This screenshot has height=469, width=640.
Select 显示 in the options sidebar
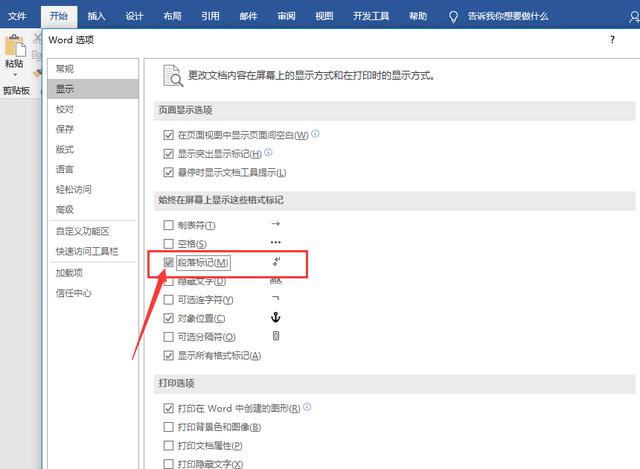[x=93, y=89]
